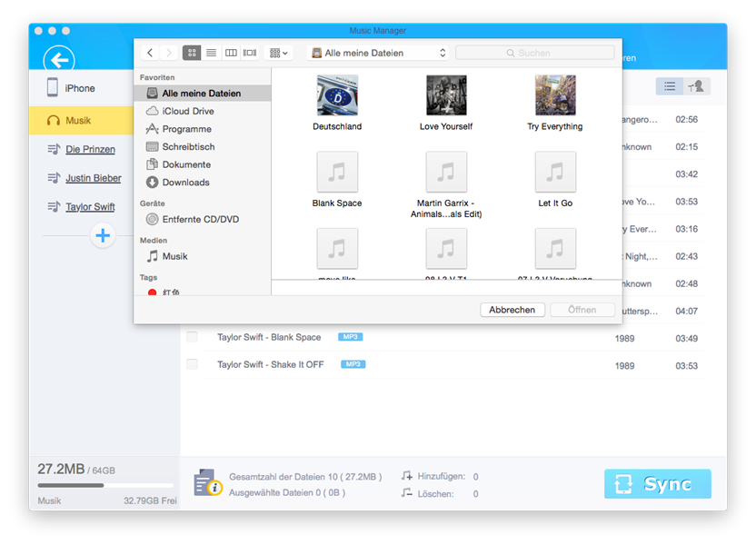Image resolution: width=756 pixels, height=545 pixels.
Task: Click the Suchen search field
Action: [534, 53]
